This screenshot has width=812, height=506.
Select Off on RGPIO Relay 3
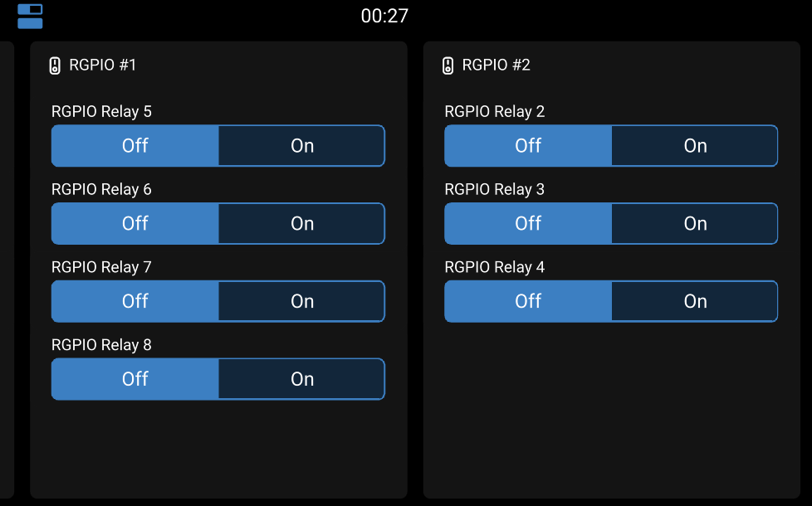pos(528,224)
